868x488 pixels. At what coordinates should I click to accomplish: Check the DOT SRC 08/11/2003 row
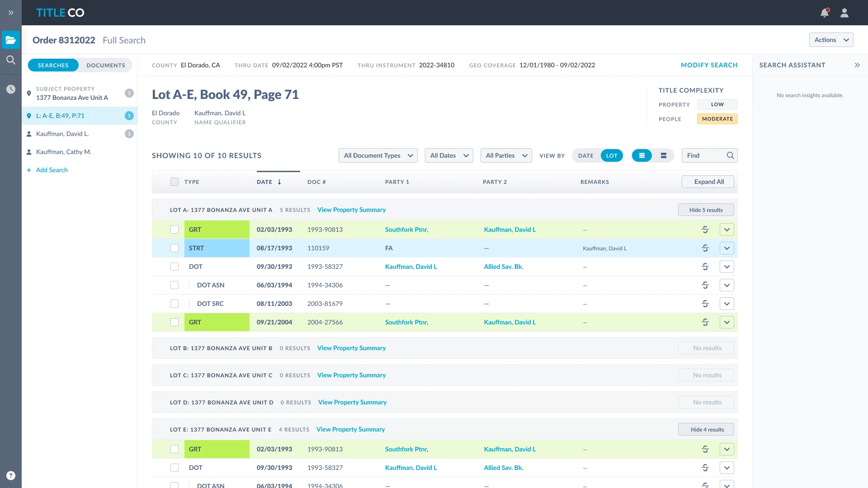click(x=175, y=304)
